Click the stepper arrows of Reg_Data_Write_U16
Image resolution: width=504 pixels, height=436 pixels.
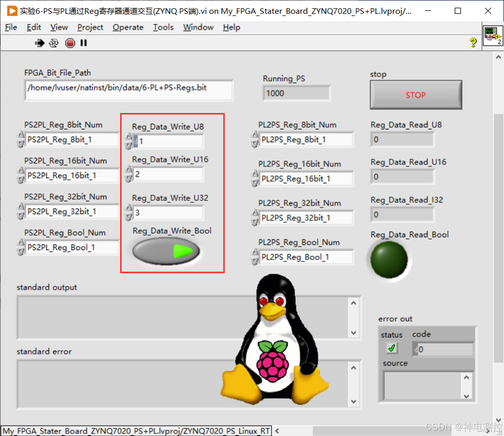click(x=128, y=174)
